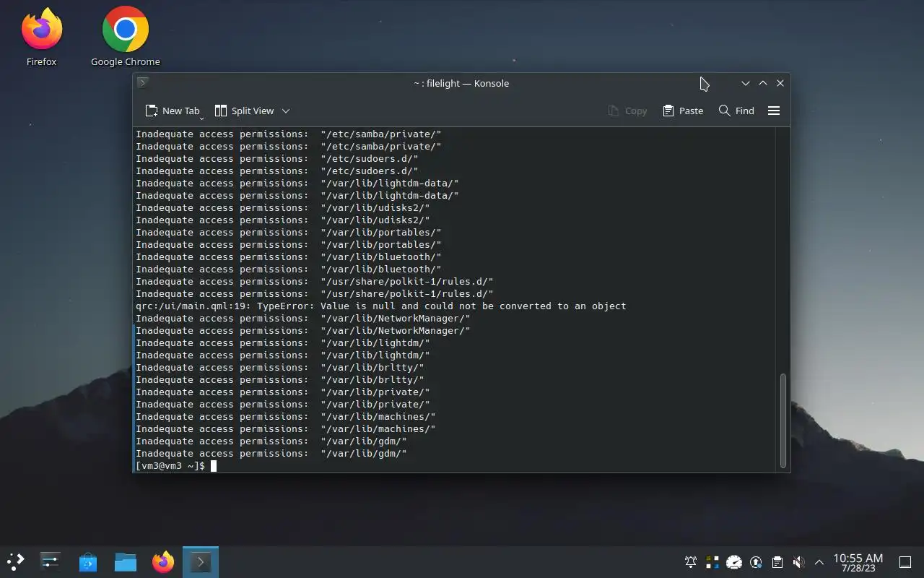Open the system updates tray icon
Viewport: 924px width, 578px height.
756,562
